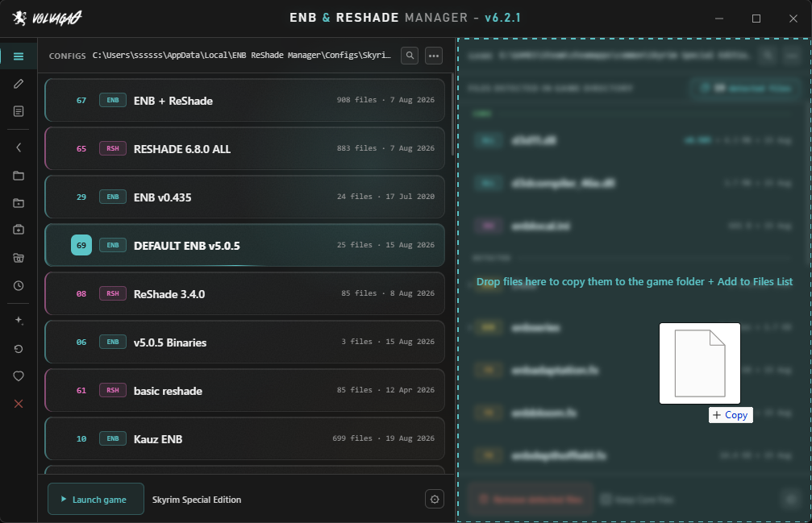Click the red X icon in sidebar
The height and width of the screenshot is (523, 812).
click(x=18, y=404)
